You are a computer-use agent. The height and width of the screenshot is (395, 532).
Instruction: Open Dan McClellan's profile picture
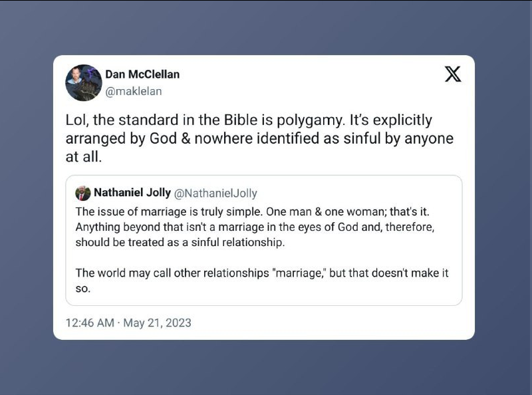84,83
